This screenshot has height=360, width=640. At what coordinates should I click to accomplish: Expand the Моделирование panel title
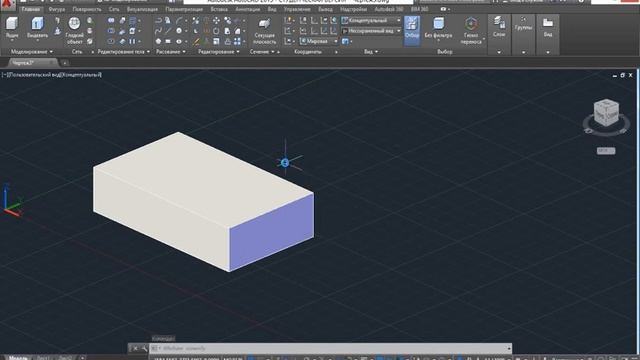click(x=31, y=52)
